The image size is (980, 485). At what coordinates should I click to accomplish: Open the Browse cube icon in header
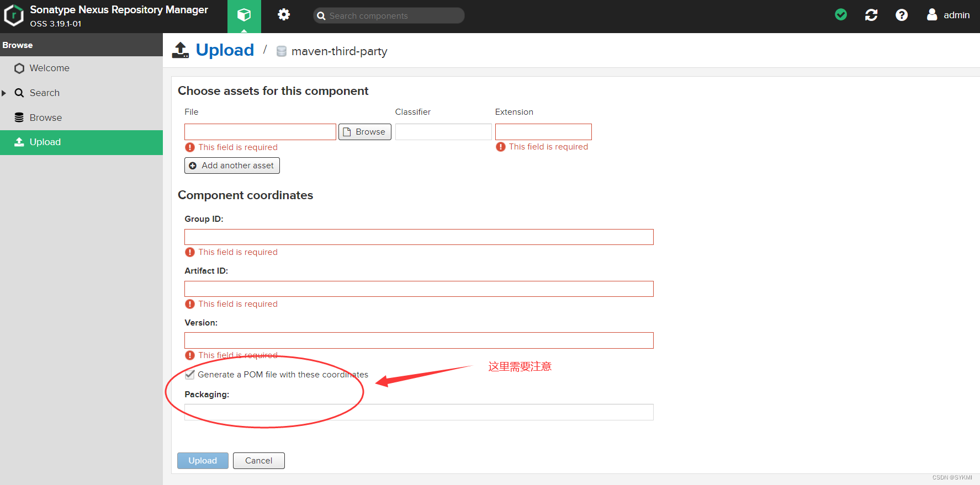click(x=244, y=15)
